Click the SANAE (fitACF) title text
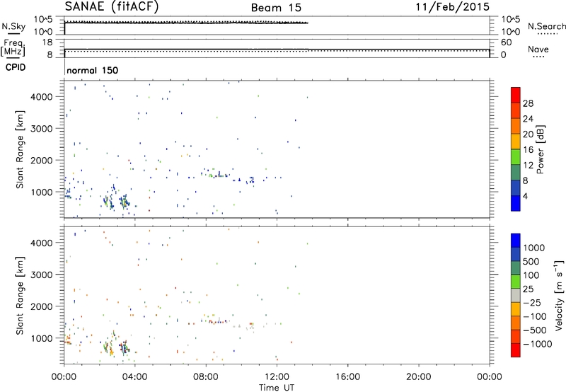The width and height of the screenshot is (566, 392). [112, 6]
